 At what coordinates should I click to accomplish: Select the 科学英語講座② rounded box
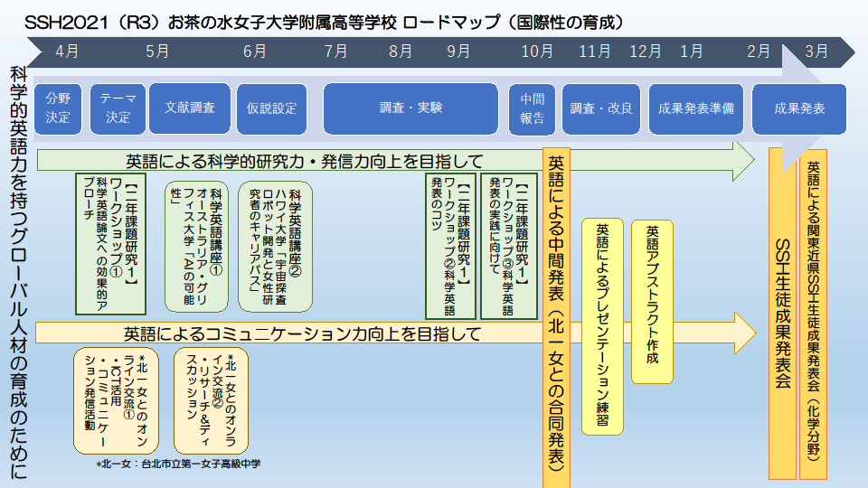pyautogui.click(x=275, y=247)
